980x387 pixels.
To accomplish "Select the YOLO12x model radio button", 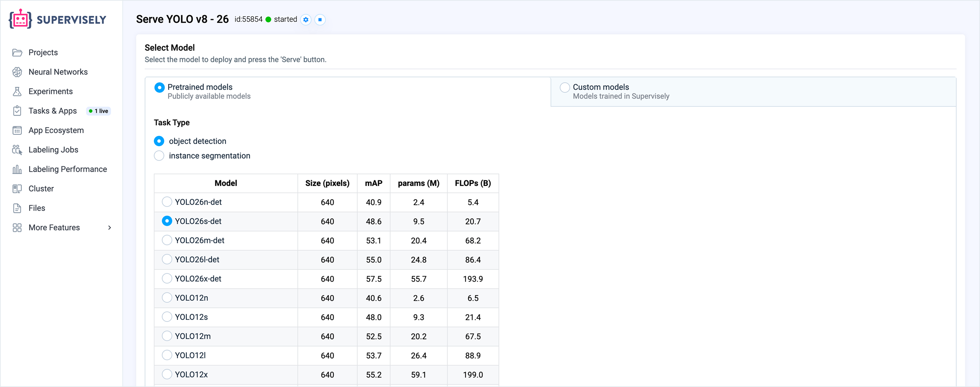I will [x=167, y=374].
